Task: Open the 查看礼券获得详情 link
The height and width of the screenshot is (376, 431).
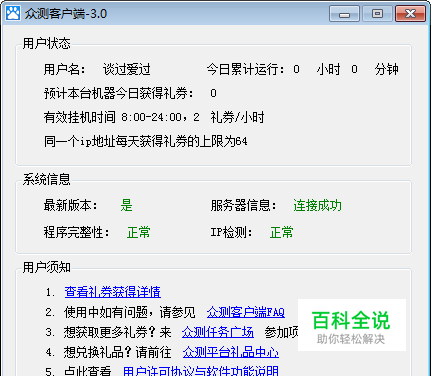Action: (x=113, y=292)
